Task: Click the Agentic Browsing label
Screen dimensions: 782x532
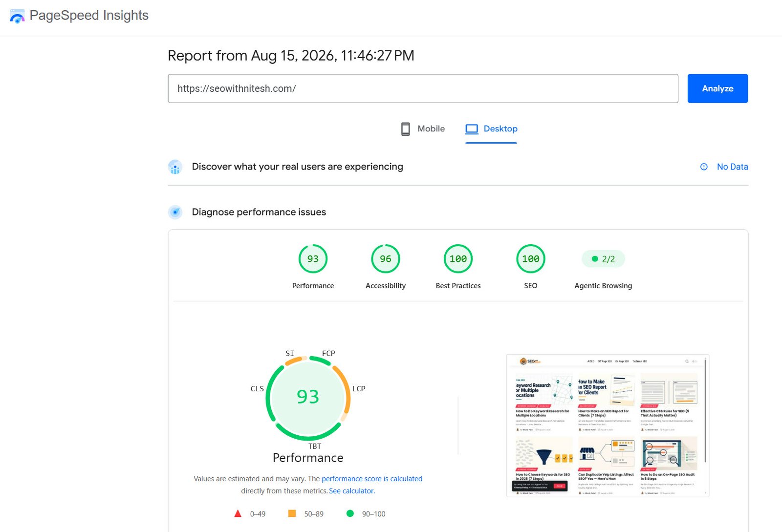Action: [x=603, y=286]
